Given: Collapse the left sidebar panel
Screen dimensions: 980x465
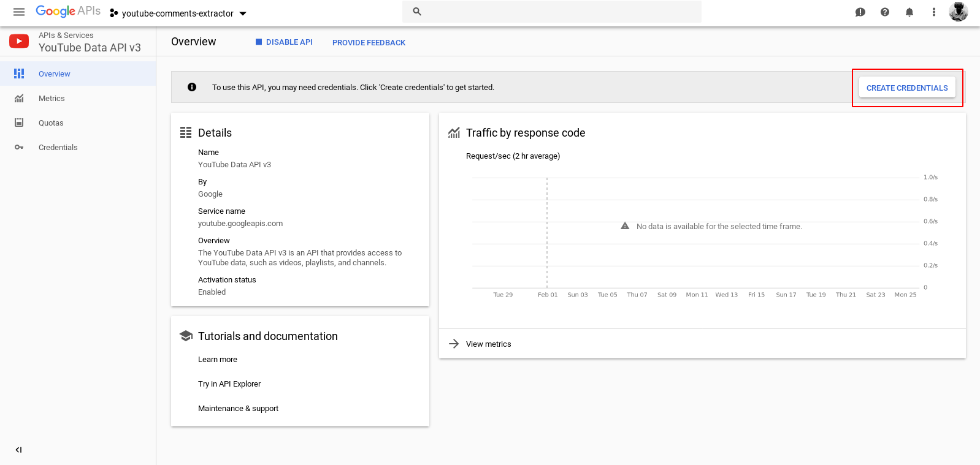Looking at the screenshot, I should click(x=19, y=450).
